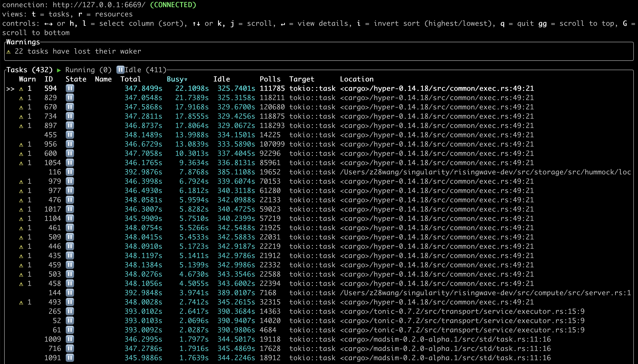Click the paused state icon for task 265

(70, 311)
